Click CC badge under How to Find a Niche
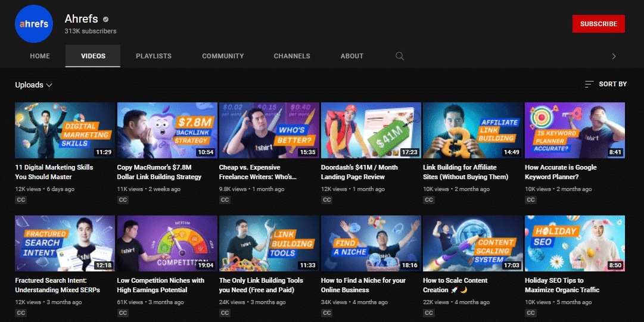Screen dimensions: 644x322 click(327, 313)
